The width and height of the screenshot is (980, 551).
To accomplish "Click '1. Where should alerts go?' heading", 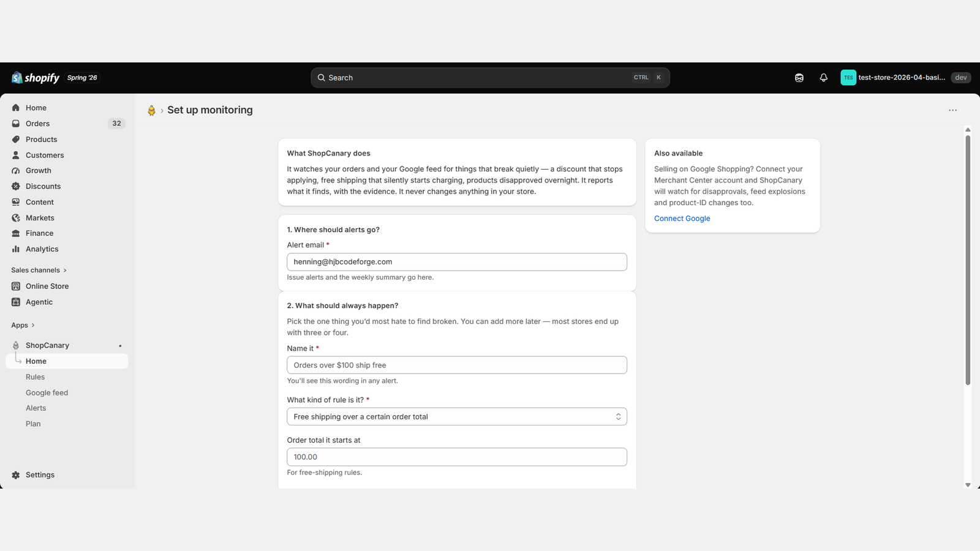I will 333,230.
